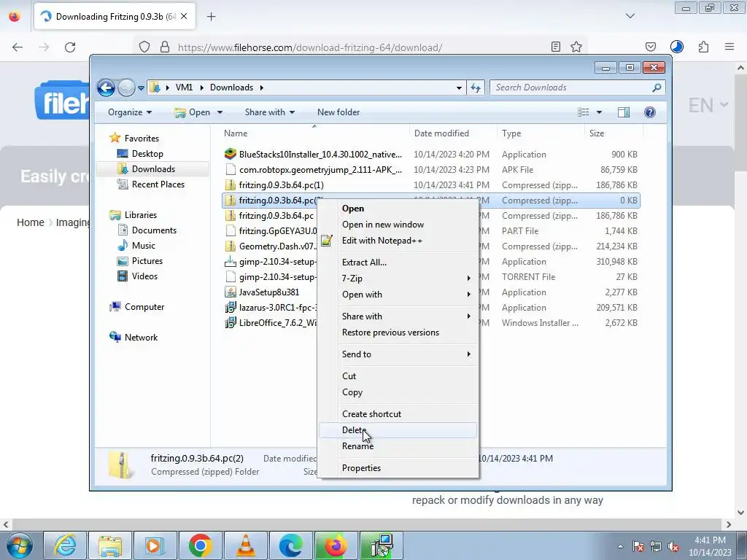Select the fritzing.0.9.3b.64.pc(1) file
This screenshot has height=560, width=747.
(x=281, y=184)
